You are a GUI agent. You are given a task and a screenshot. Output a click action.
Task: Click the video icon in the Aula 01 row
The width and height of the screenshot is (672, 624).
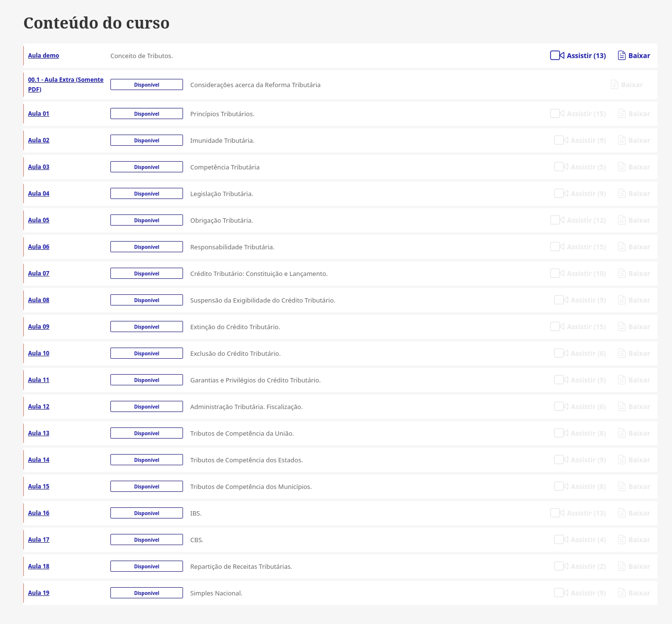pyautogui.click(x=557, y=114)
